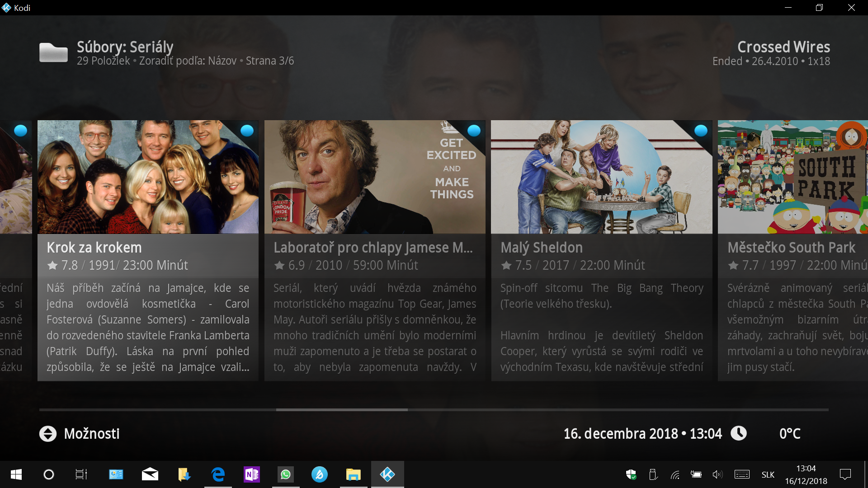Open the Laboratoř pro chlapy Jamese May poster
The image size is (868, 488).
374,177
